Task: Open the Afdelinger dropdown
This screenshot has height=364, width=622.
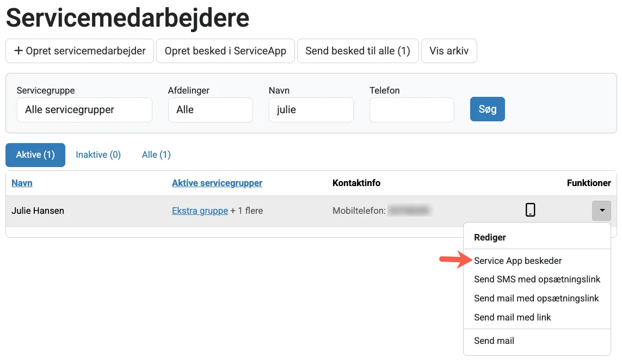Action: click(x=210, y=110)
